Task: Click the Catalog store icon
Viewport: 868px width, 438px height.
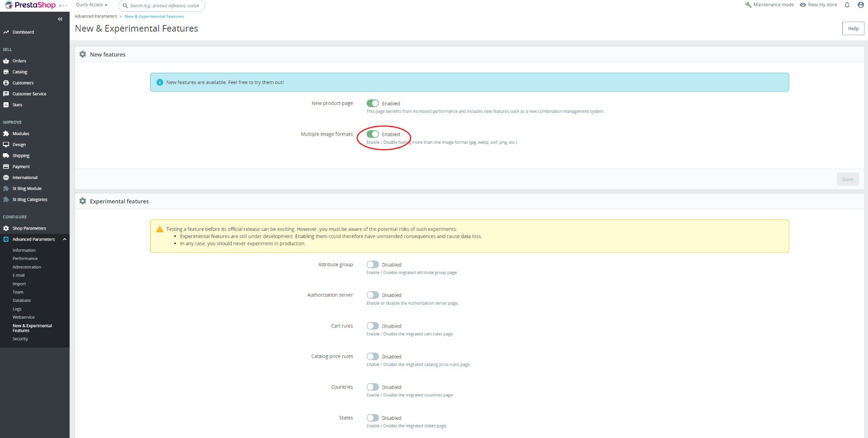Action: [6, 72]
